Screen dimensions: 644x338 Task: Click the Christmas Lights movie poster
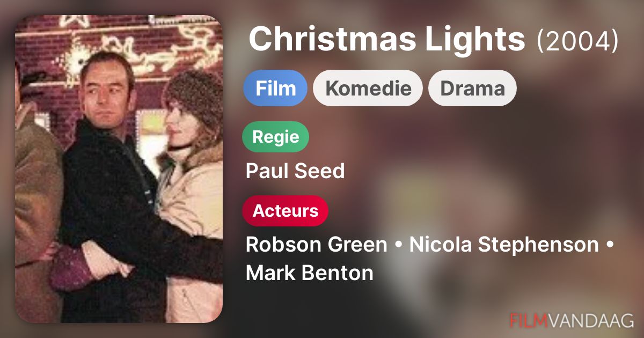[x=119, y=169]
